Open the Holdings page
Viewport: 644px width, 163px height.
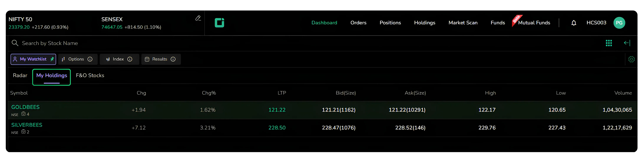[425, 23]
